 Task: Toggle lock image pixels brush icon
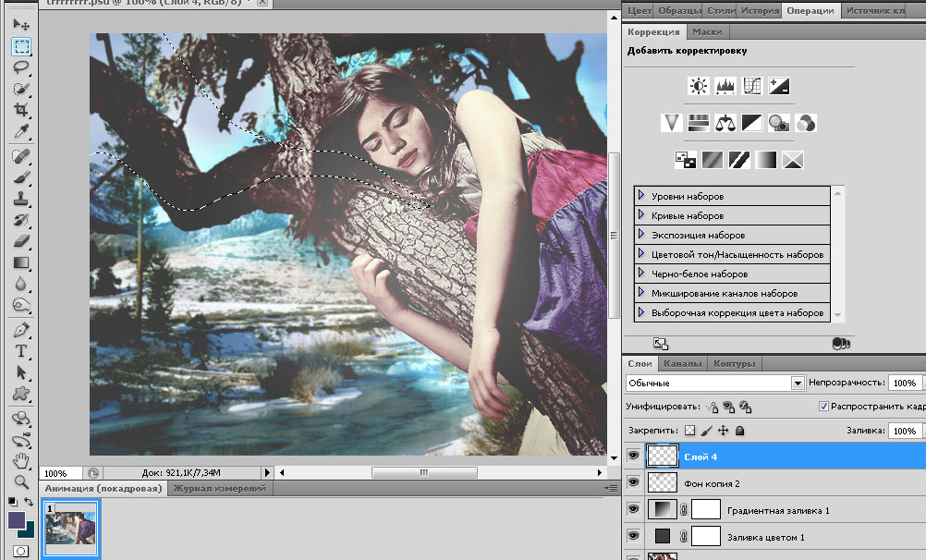[x=706, y=431]
